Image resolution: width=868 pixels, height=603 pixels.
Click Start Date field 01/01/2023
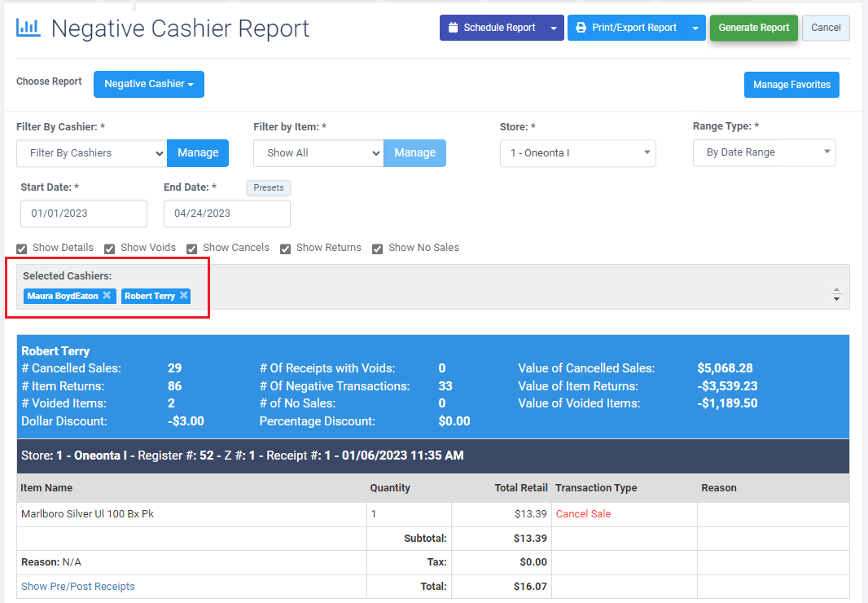(84, 213)
